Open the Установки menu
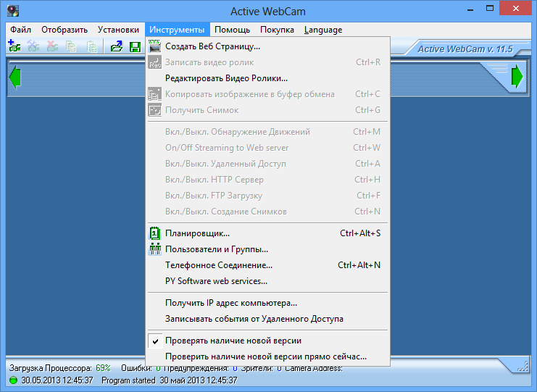 click(x=118, y=30)
